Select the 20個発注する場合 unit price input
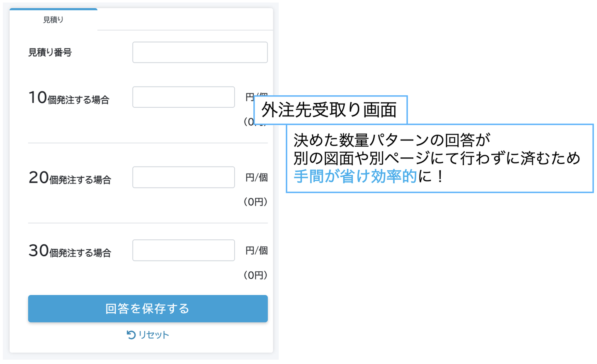This screenshot has height=364, width=597. [x=183, y=177]
